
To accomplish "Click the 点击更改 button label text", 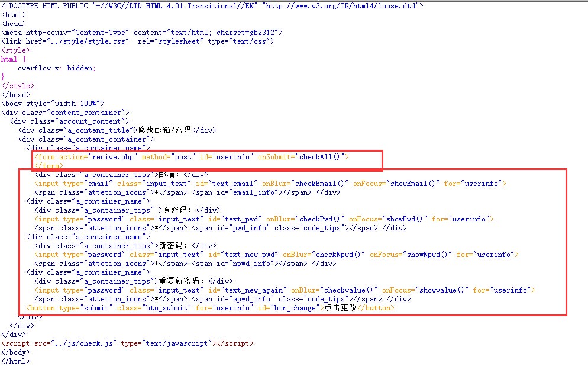I will click(x=340, y=308).
